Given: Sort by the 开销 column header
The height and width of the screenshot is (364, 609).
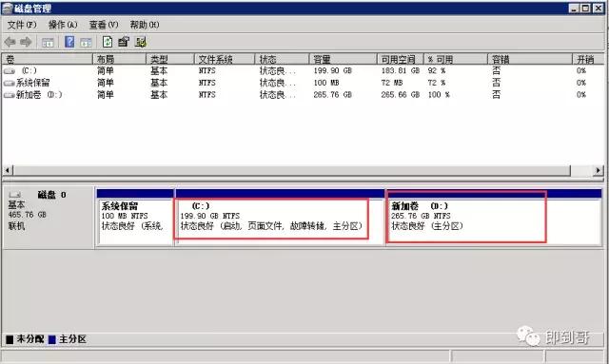Looking at the screenshot, I should point(588,59).
